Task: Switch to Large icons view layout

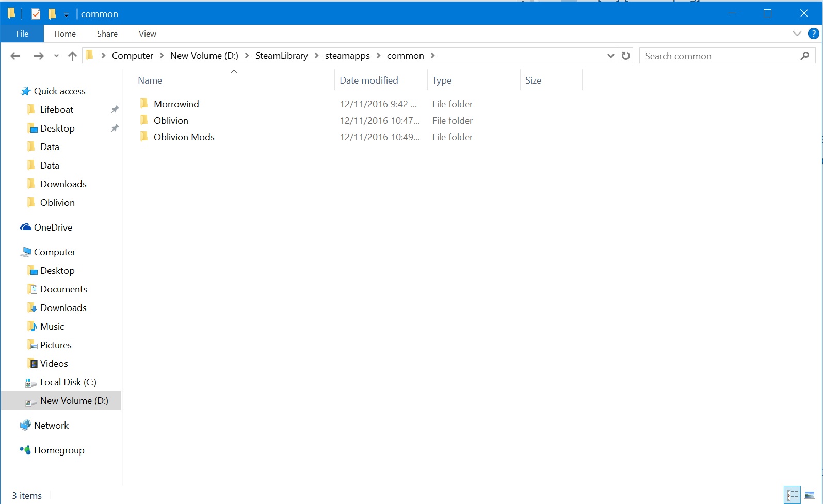Action: (x=810, y=495)
